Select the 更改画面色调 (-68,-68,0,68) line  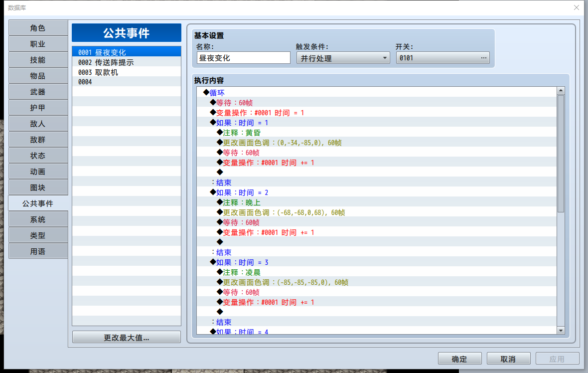coord(377,212)
